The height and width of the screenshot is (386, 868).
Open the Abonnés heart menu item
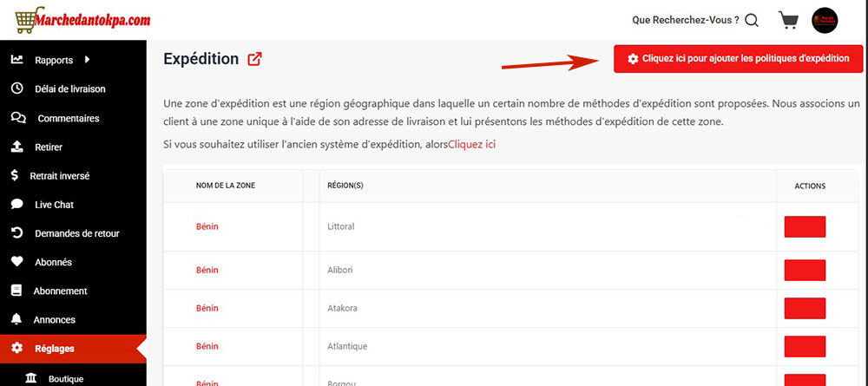[53, 262]
